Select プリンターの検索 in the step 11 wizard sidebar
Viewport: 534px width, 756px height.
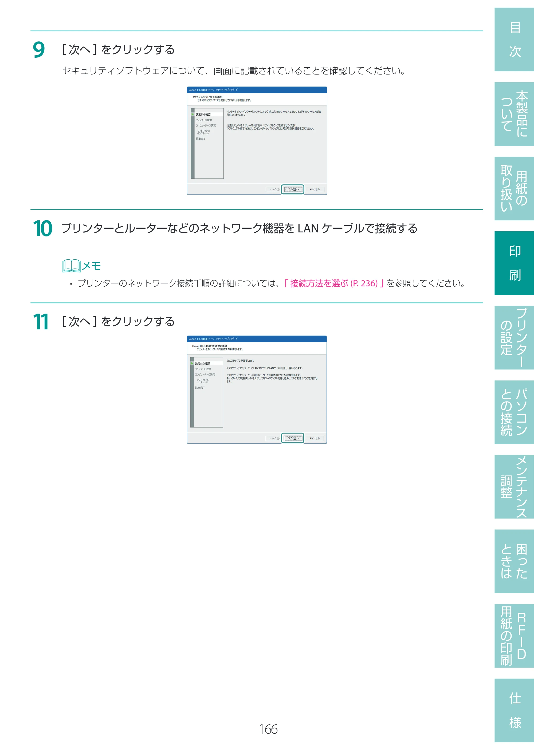tap(203, 369)
